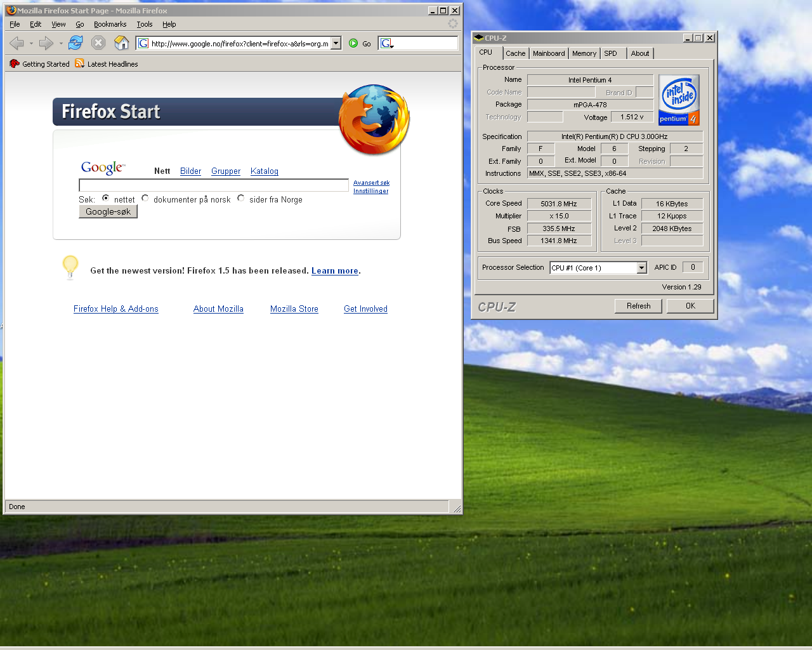Click the Getting Started bookmark icon
812x650 pixels.
[x=14, y=63]
